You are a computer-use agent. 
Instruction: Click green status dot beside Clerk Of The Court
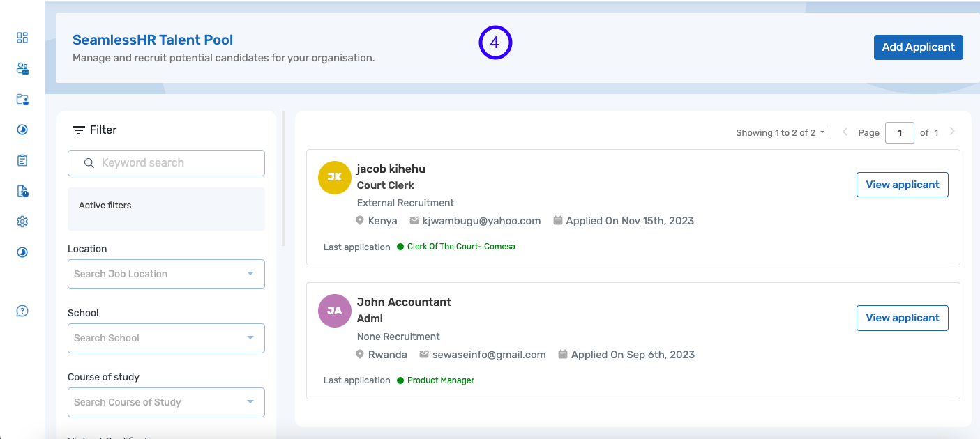[x=400, y=247]
